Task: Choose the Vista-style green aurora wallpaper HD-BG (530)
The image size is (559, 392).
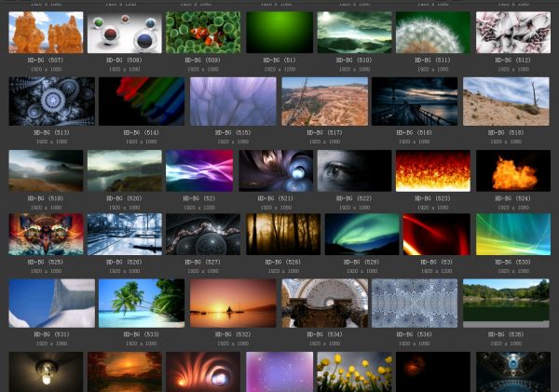Action: (x=513, y=234)
